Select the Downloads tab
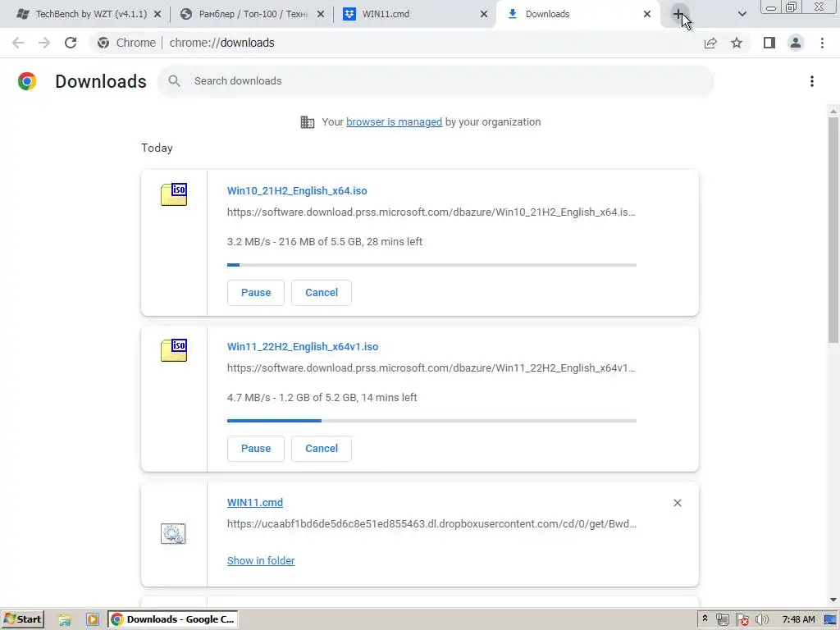 click(578, 14)
